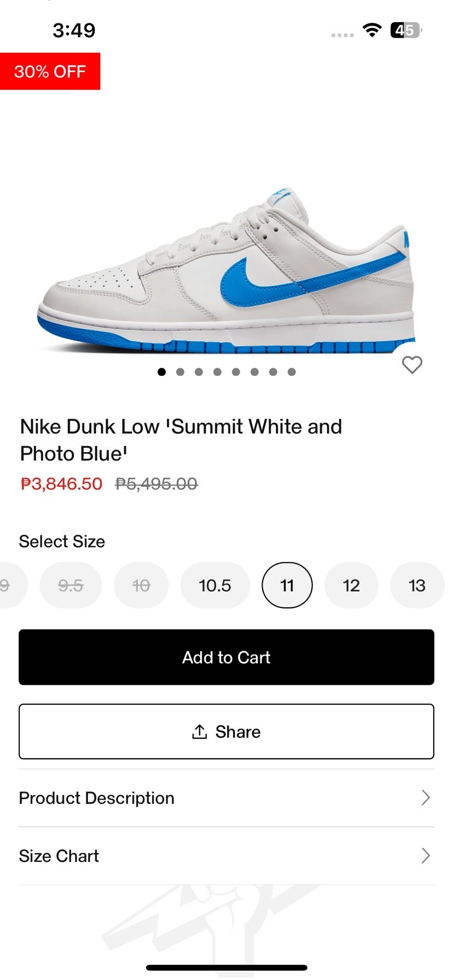The height and width of the screenshot is (980, 453).
Task: Jump to the second image carousel dot
Action: (x=180, y=372)
